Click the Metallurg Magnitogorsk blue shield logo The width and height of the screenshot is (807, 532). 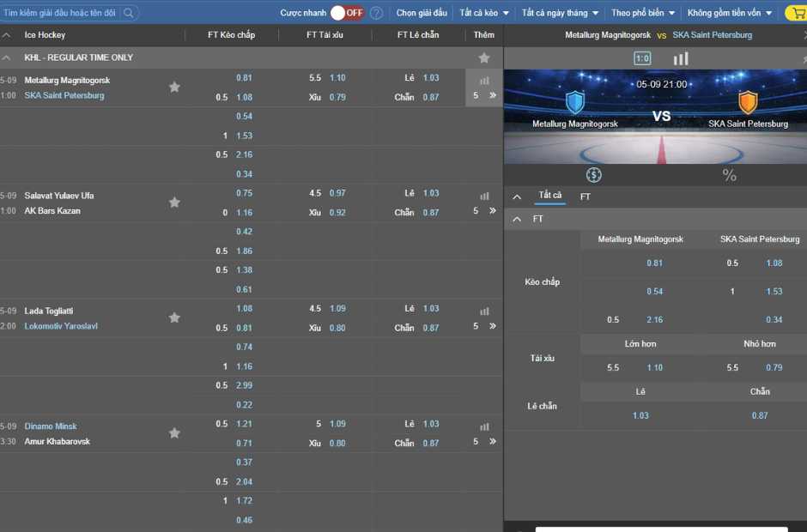(575, 102)
